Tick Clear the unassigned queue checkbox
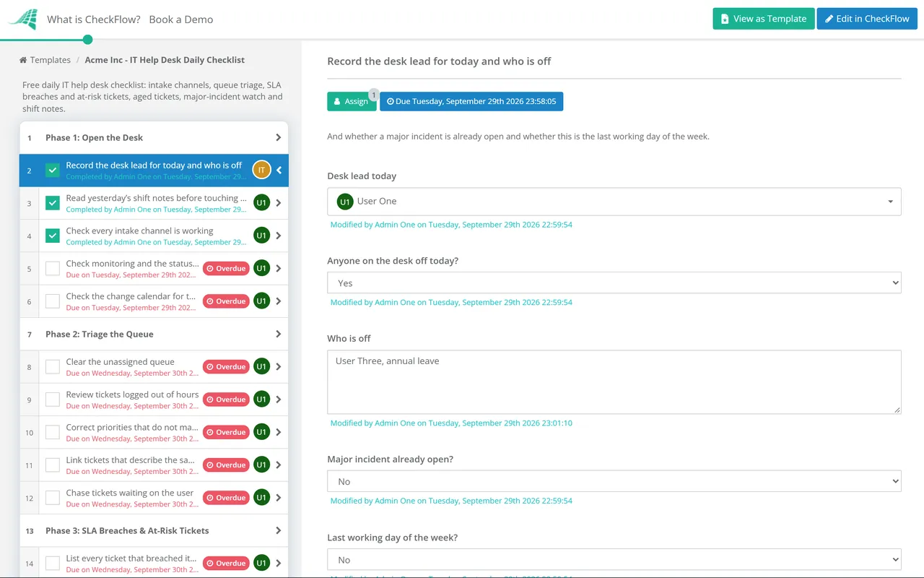924x578 pixels. coord(53,366)
